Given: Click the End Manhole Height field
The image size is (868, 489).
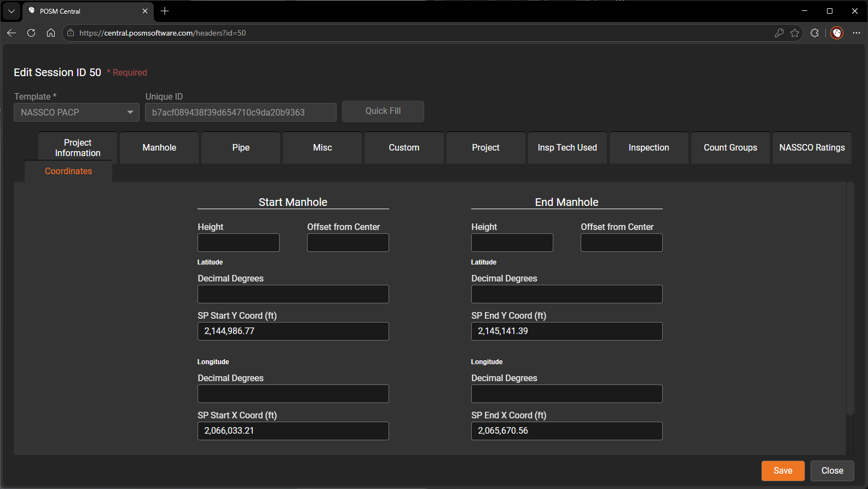Looking at the screenshot, I should coord(512,243).
